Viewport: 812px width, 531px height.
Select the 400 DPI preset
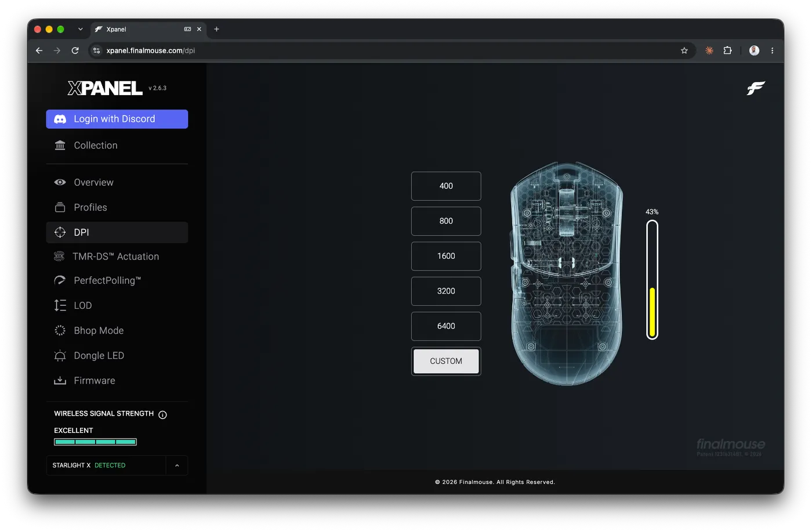point(446,186)
